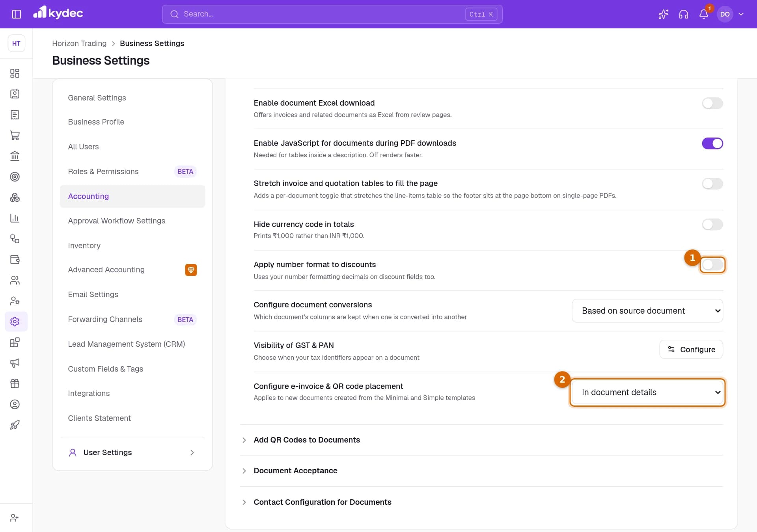This screenshot has width=757, height=532.
Task: Click the DO user avatar
Action: pyautogui.click(x=725, y=14)
